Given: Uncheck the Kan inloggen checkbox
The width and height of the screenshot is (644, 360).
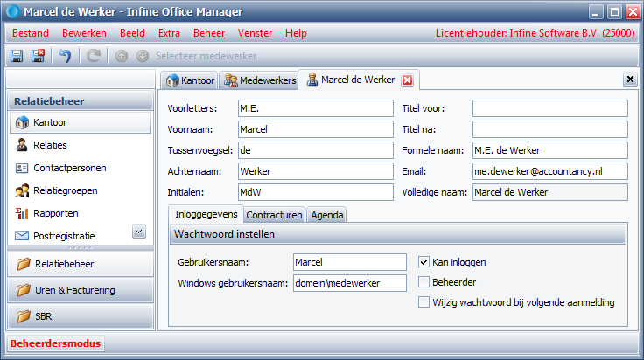Looking at the screenshot, I should 423,262.
